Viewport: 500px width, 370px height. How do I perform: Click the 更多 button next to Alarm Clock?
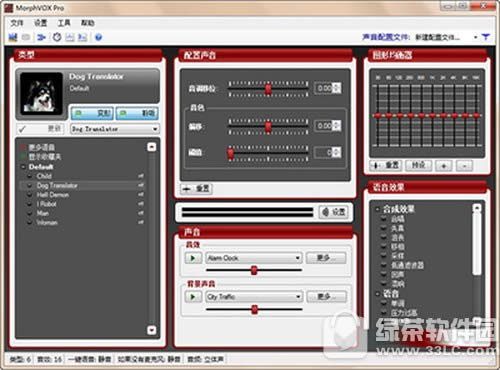click(326, 258)
